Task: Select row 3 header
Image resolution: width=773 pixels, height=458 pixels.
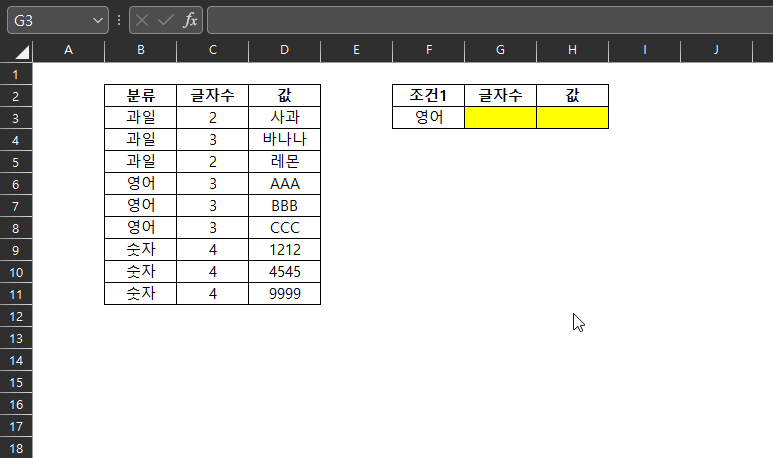Action: coord(16,118)
